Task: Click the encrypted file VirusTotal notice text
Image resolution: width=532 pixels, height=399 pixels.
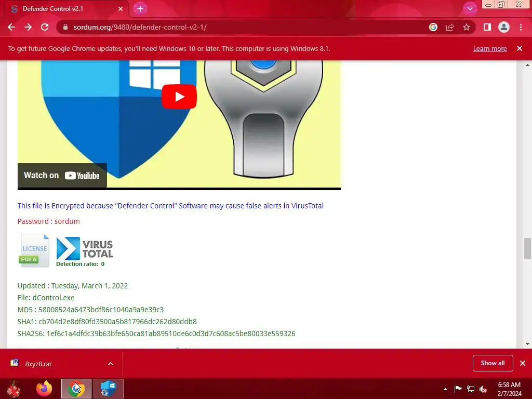Action: coord(170,206)
